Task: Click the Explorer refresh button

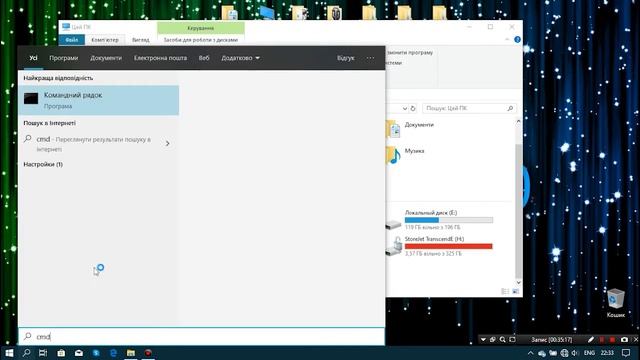Action: (413, 109)
